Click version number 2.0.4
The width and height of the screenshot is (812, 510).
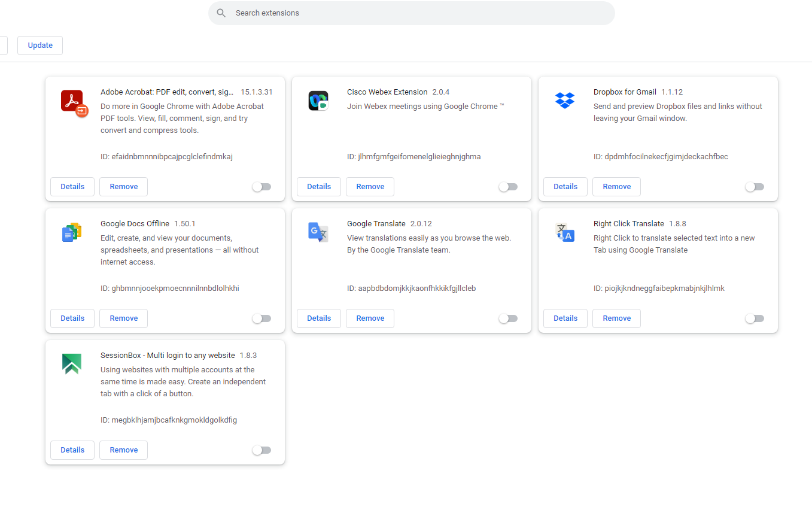point(441,92)
